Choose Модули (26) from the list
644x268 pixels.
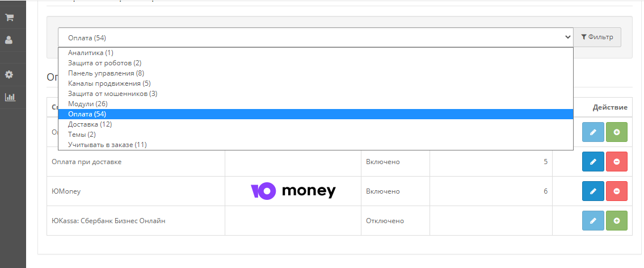point(88,104)
